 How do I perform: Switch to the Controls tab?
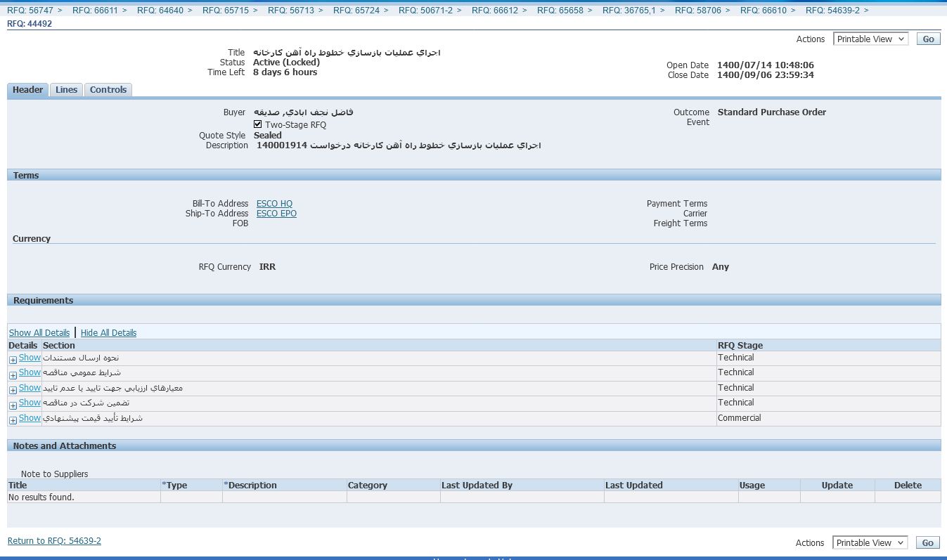pos(108,90)
